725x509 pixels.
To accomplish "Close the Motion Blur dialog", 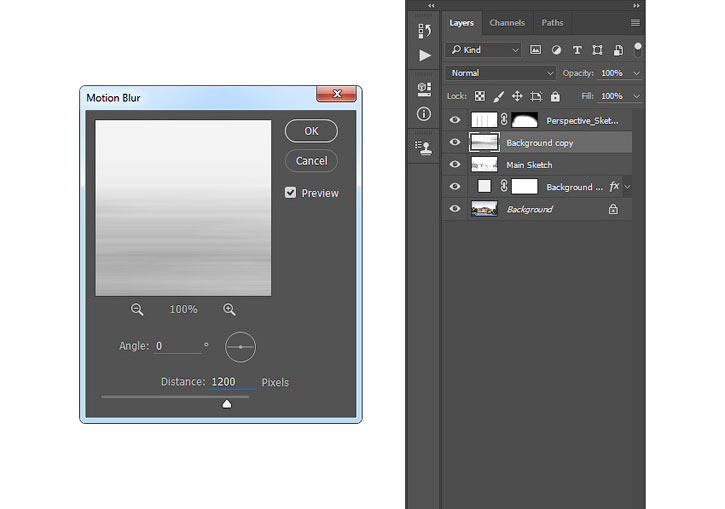I will click(x=337, y=93).
